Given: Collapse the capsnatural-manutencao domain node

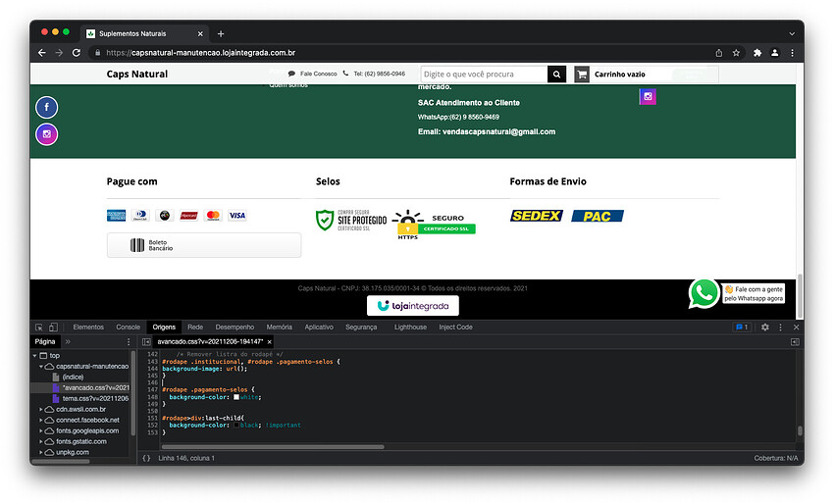Looking at the screenshot, I should pyautogui.click(x=41, y=367).
